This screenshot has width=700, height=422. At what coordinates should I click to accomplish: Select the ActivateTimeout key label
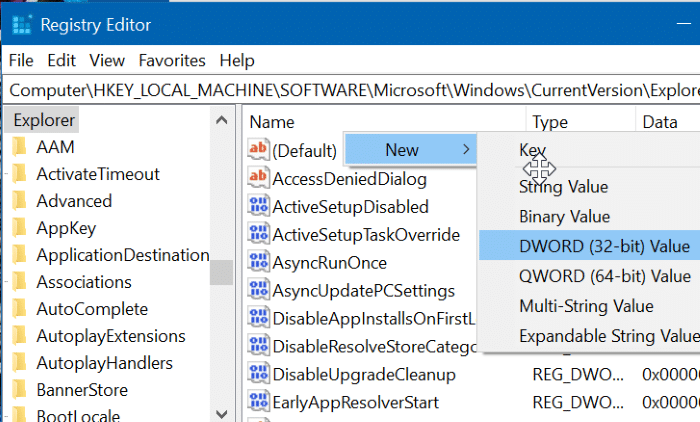click(98, 174)
